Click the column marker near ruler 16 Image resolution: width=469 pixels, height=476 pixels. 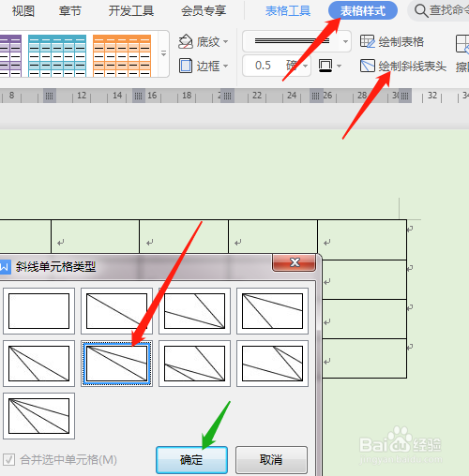point(139,96)
